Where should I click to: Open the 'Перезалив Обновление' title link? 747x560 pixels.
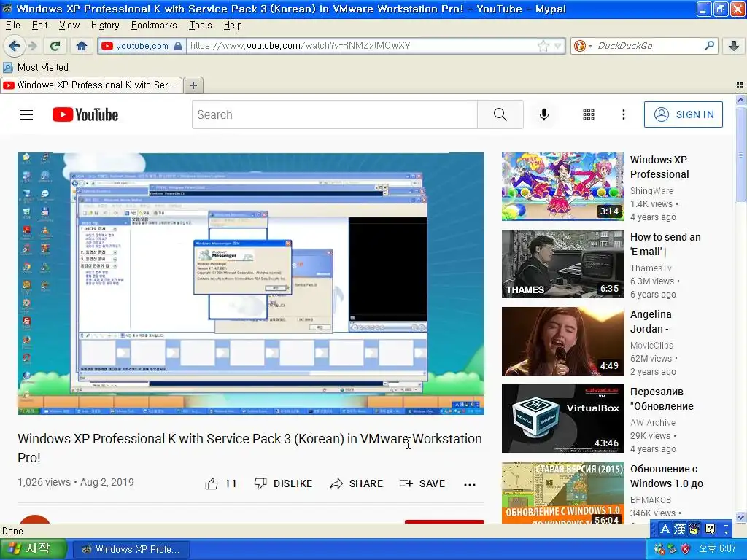662,399
